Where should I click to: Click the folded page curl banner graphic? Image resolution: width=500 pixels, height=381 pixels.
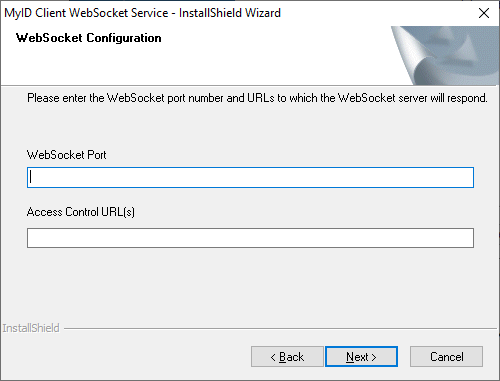click(x=445, y=55)
